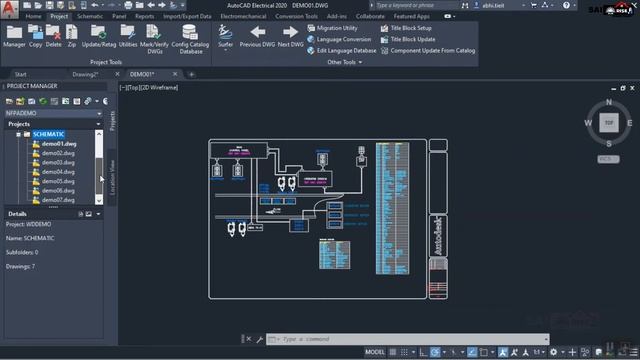Viewport: 640px width, 360px height.
Task: Switch to the Home ribbon tab
Action: pos(33,16)
